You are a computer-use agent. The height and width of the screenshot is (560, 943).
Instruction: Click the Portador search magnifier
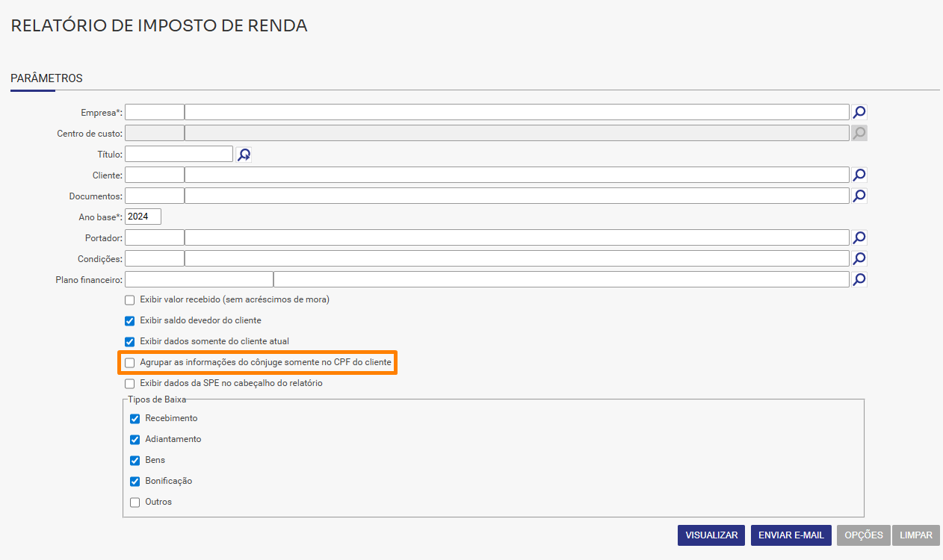[859, 237]
